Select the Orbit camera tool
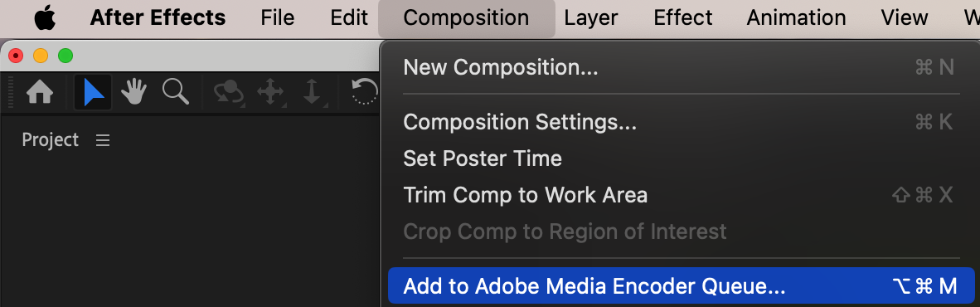This screenshot has width=980, height=307. [229, 93]
